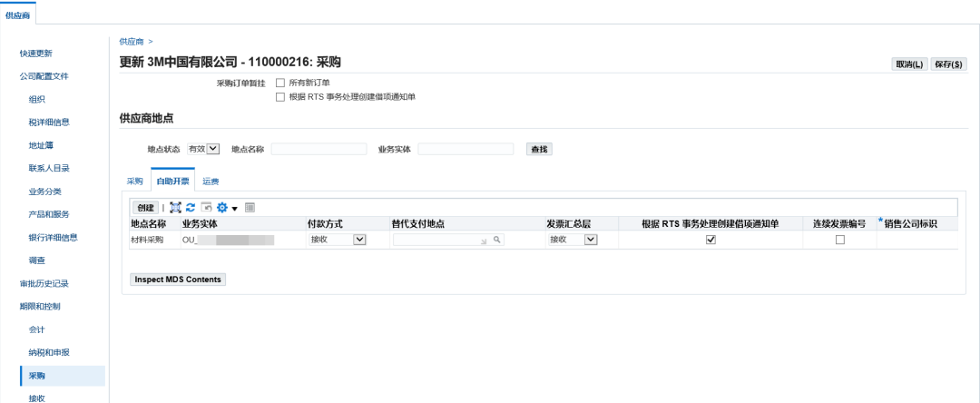
Task: Open the 地点状态 dropdown
Action: [204, 149]
